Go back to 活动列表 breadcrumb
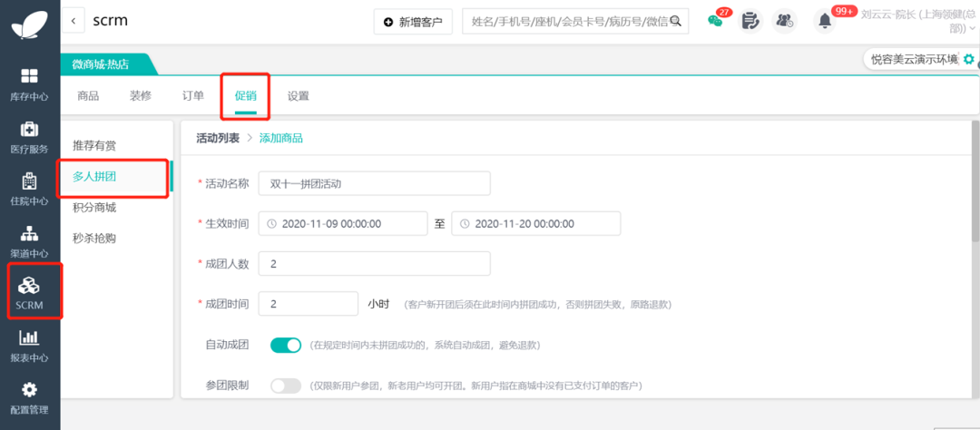Image resolution: width=980 pixels, height=430 pixels. click(218, 138)
